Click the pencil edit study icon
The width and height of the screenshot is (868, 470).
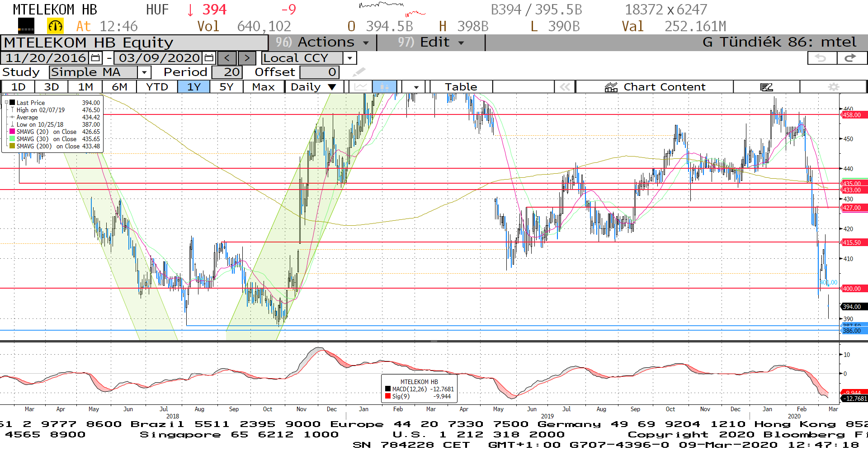pos(359,72)
